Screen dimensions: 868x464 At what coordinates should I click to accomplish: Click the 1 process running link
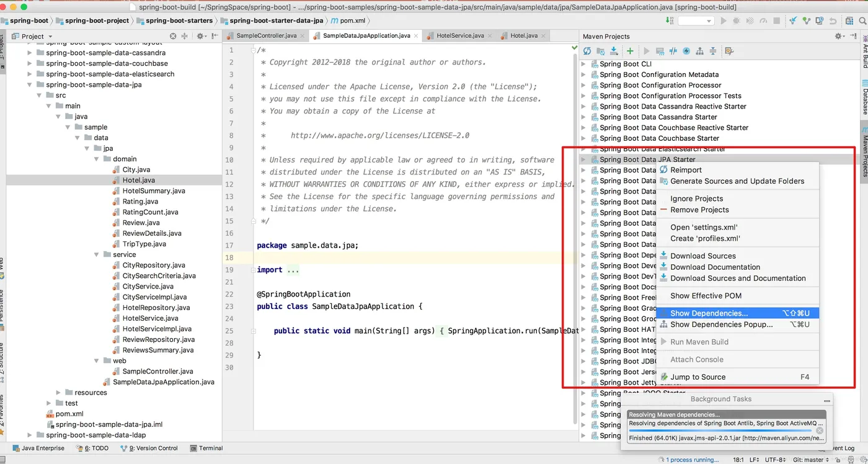692,460
